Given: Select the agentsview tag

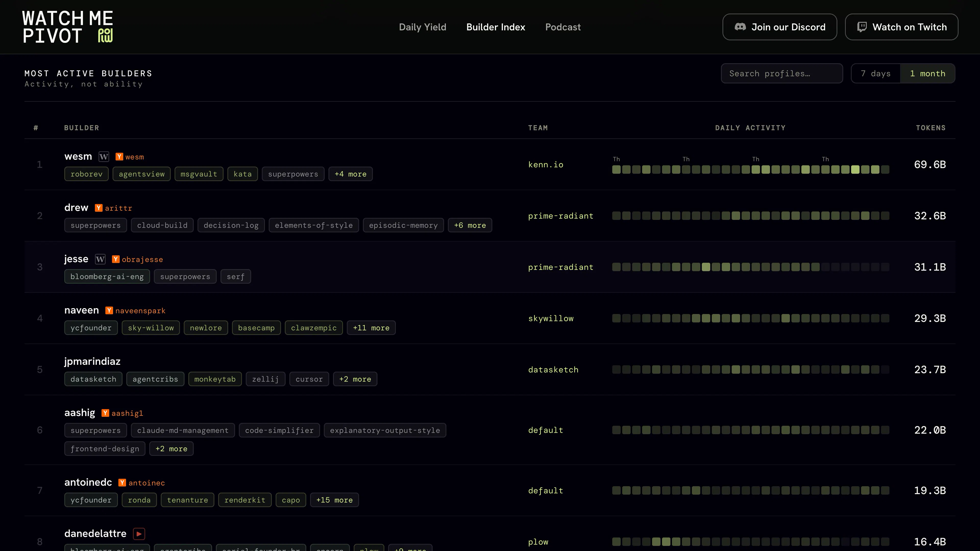Looking at the screenshot, I should [x=142, y=174].
